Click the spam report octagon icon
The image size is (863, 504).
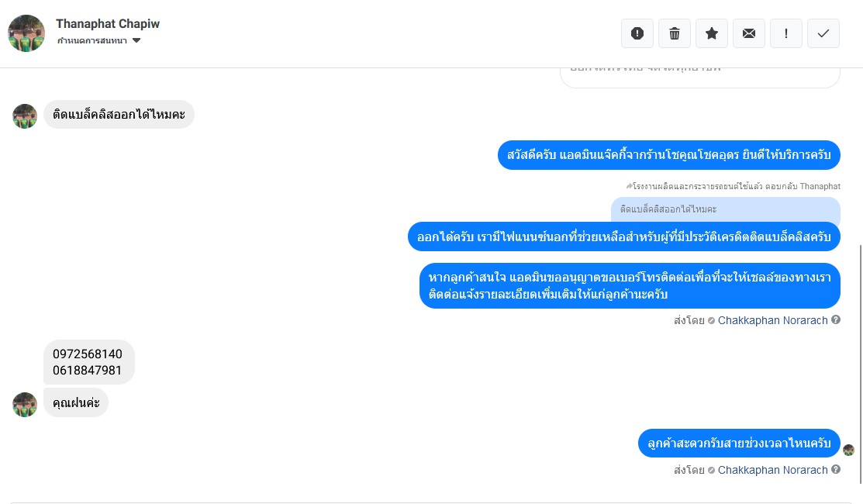point(637,33)
